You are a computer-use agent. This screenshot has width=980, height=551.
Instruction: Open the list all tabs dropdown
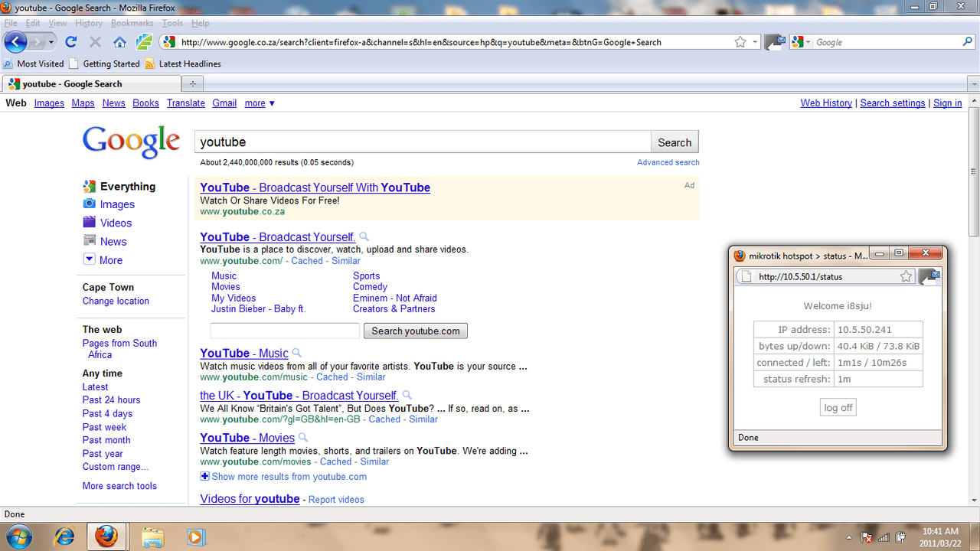point(973,83)
